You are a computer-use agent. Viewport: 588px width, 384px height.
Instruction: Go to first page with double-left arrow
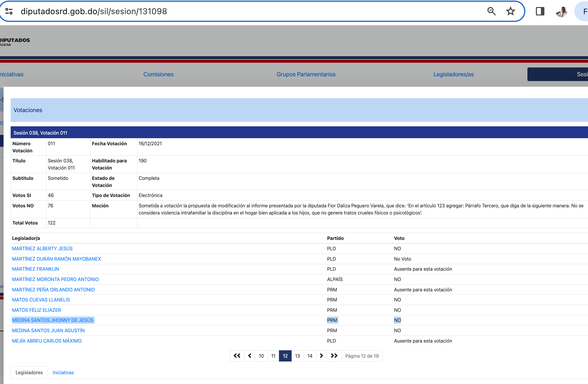pos(237,356)
